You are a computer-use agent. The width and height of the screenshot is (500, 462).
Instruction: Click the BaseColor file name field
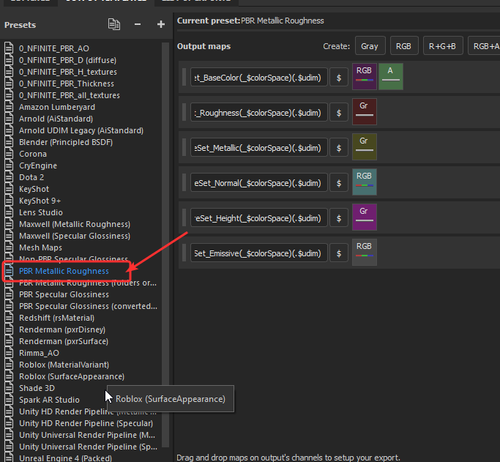tap(258, 78)
